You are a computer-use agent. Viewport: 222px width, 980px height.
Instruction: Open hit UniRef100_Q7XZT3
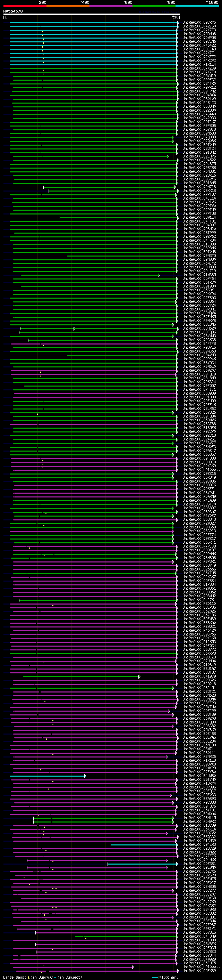click(199, 30)
